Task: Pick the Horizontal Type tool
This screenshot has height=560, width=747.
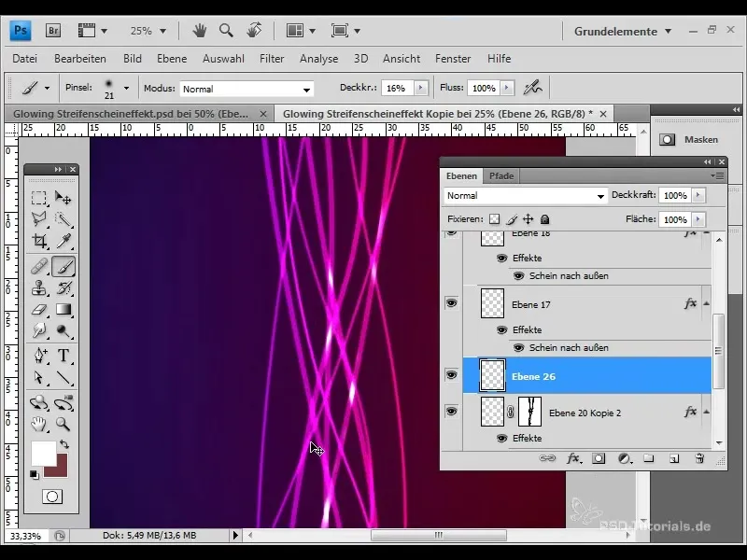Action: coord(63,356)
